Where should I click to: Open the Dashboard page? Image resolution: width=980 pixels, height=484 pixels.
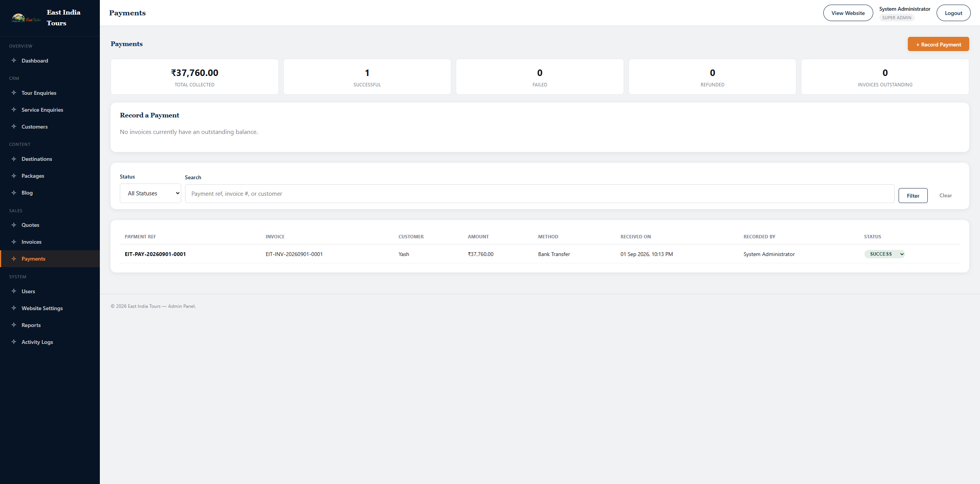tap(50, 61)
